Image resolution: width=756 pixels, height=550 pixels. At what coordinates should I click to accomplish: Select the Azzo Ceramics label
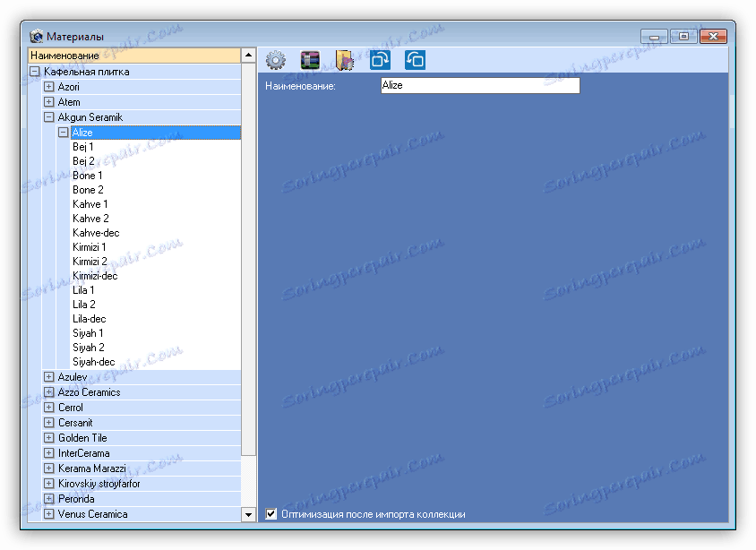point(90,392)
